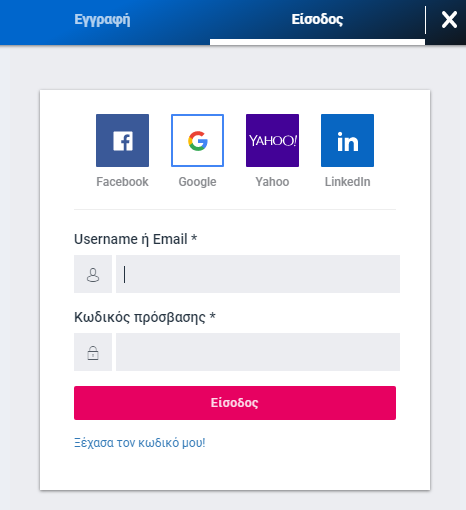Click the user silhouette icon
Viewport: 466px width, 510px height.
(x=93, y=274)
